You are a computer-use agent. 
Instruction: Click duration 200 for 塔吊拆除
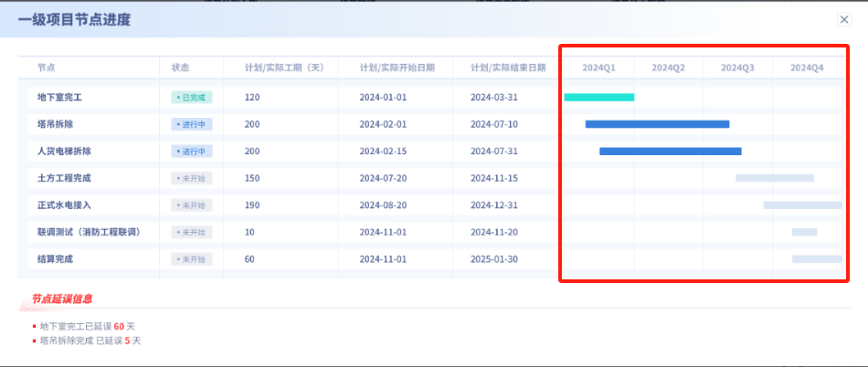[x=252, y=124]
